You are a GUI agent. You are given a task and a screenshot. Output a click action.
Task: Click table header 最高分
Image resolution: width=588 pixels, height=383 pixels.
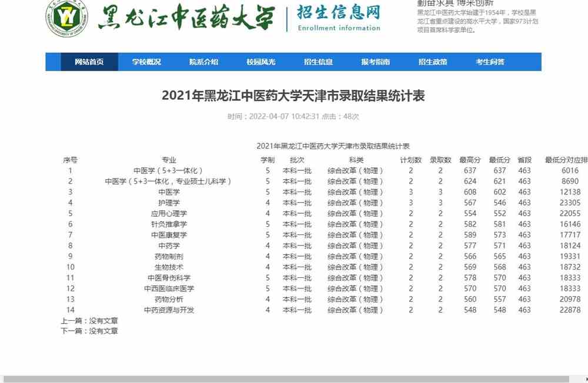coord(470,160)
